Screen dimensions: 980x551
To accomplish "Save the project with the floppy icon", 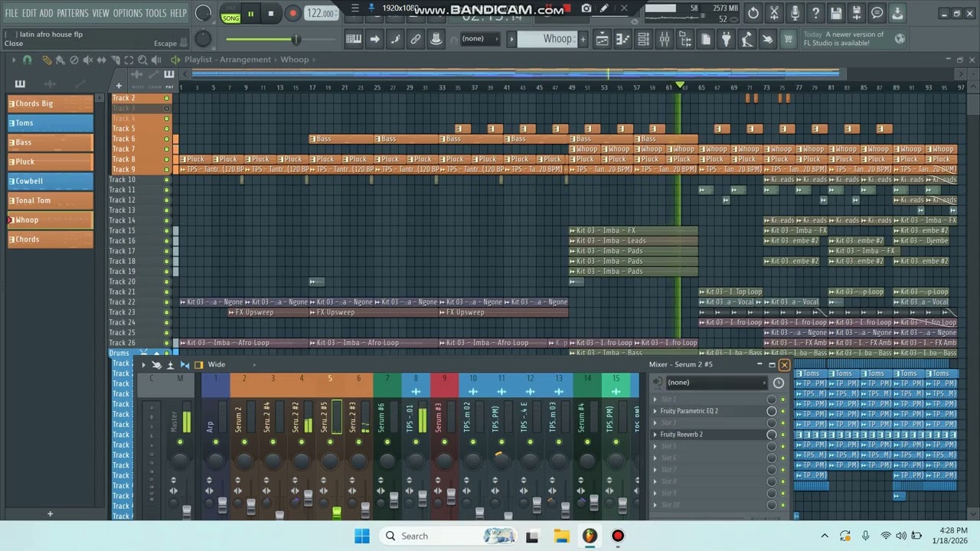I will pos(836,13).
